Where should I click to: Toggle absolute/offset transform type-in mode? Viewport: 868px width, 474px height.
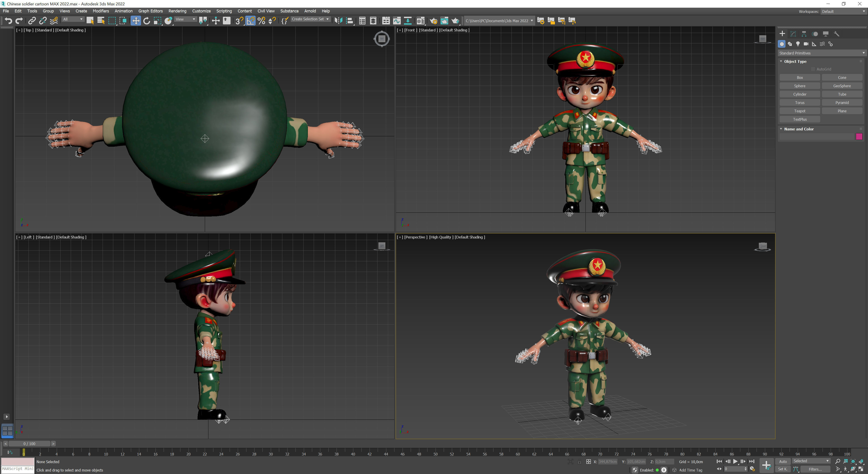tap(588, 462)
